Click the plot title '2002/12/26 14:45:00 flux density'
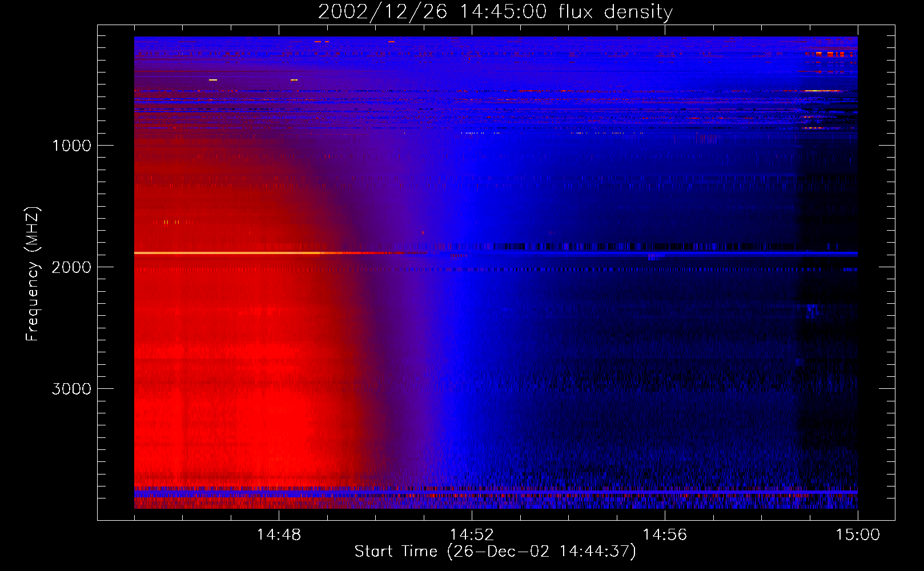This screenshot has height=571, width=924. 495,11
